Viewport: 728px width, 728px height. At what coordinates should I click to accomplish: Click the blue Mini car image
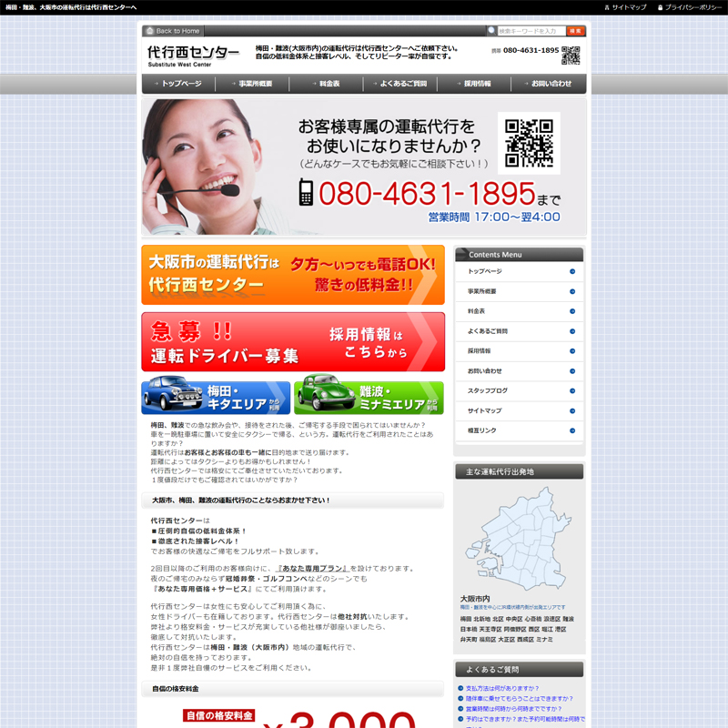click(173, 393)
